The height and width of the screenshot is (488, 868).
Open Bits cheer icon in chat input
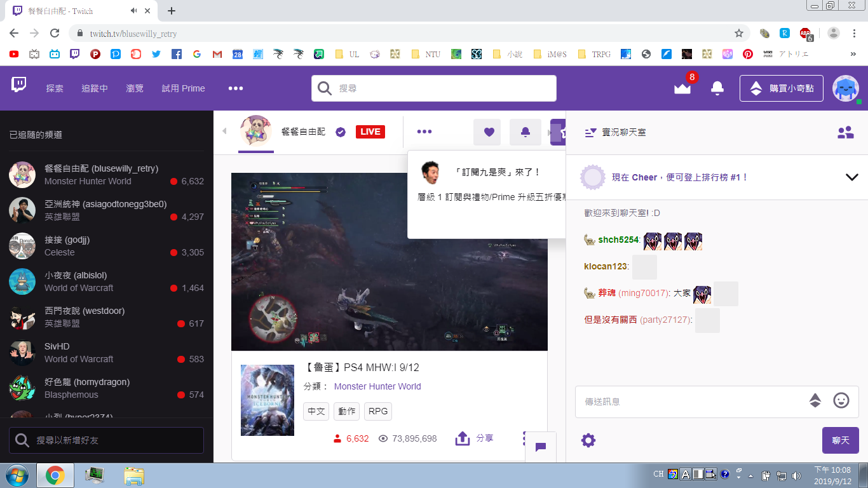[815, 400]
